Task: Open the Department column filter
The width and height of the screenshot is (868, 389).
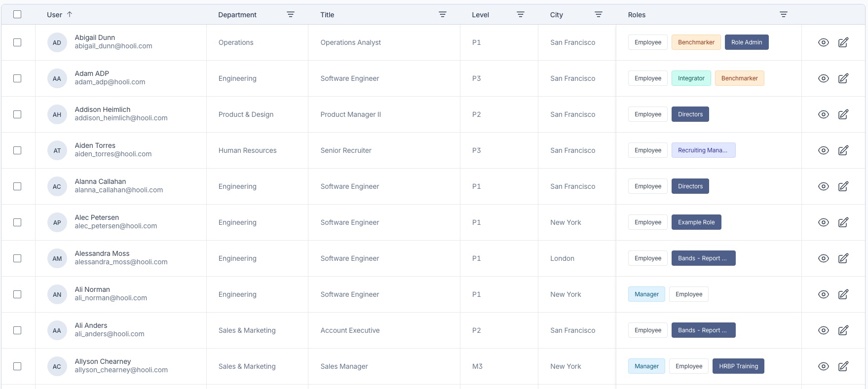Action: 291,15
